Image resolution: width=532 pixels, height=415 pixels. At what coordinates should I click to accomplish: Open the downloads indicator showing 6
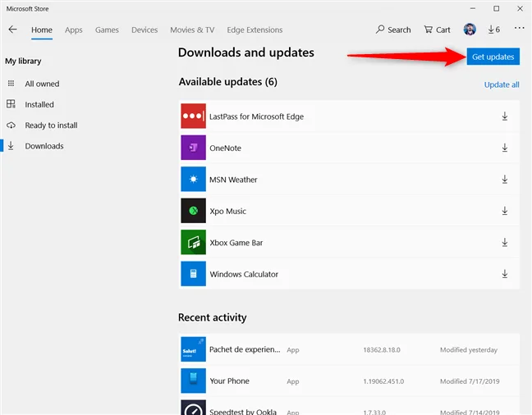click(x=494, y=30)
